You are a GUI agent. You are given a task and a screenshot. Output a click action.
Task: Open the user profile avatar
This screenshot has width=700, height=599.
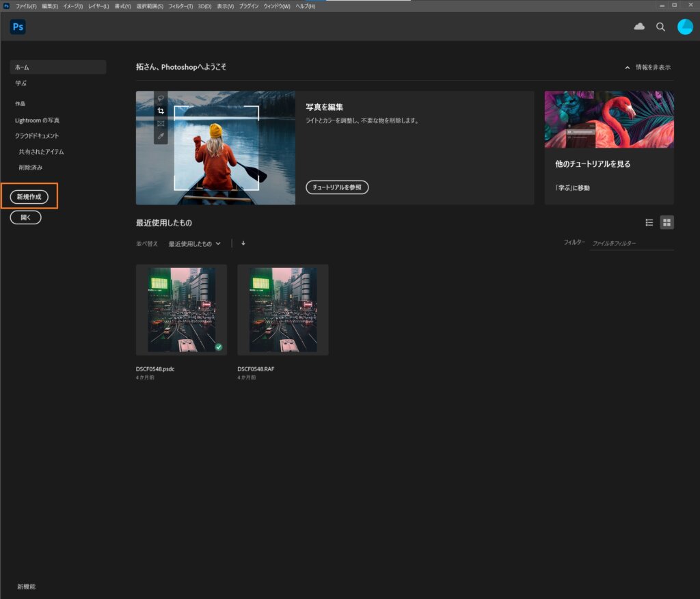[685, 27]
